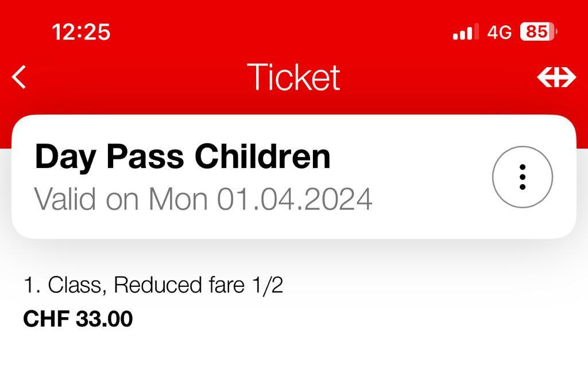Expand ticket actions with the circled menu button
Screen dimensions: 588x374
click(521, 177)
